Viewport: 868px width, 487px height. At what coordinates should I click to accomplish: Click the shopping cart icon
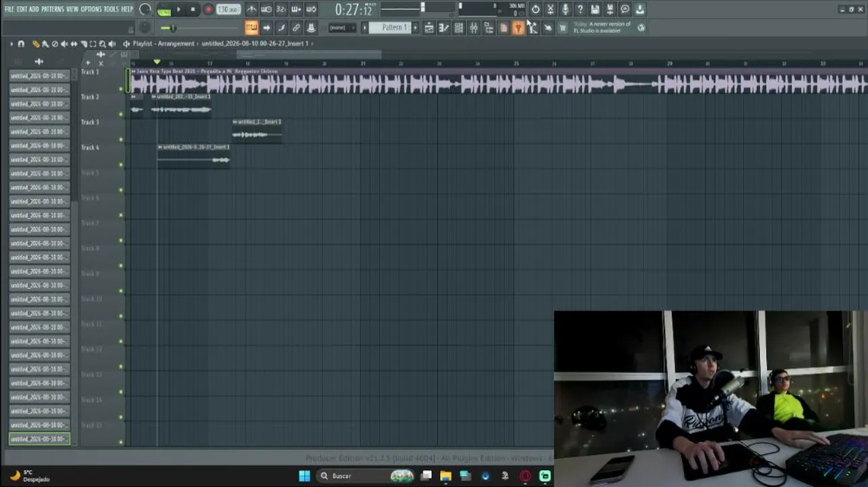[562, 28]
